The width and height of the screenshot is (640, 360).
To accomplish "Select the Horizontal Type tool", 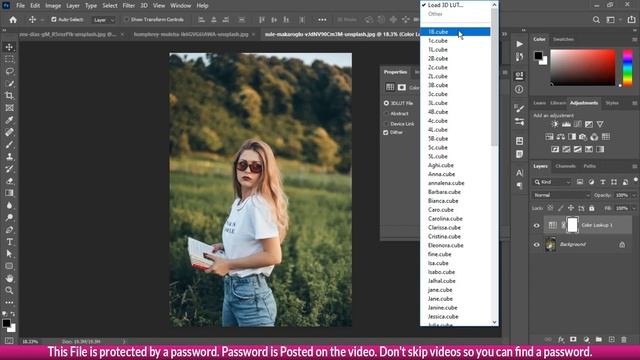I will pyautogui.click(x=9, y=242).
